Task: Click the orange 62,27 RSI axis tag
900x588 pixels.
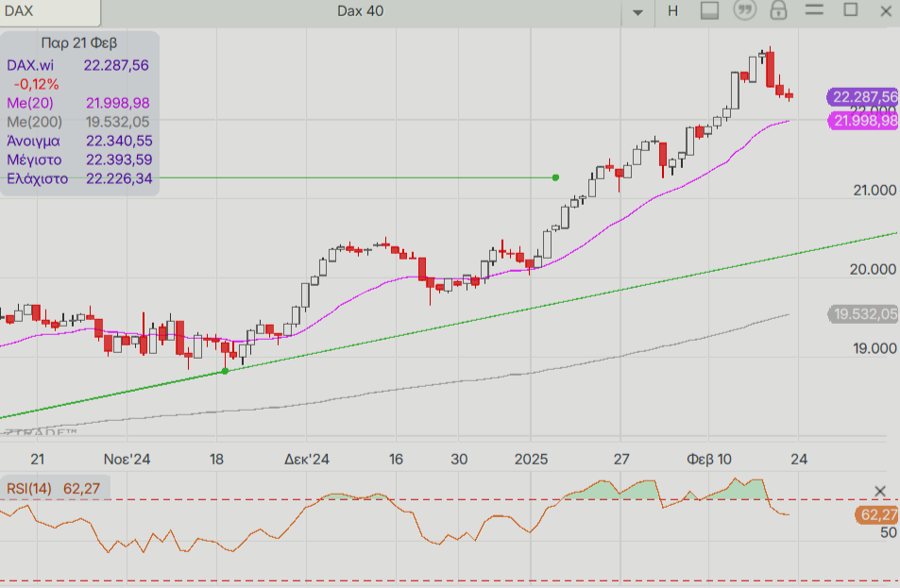Action: [877, 515]
